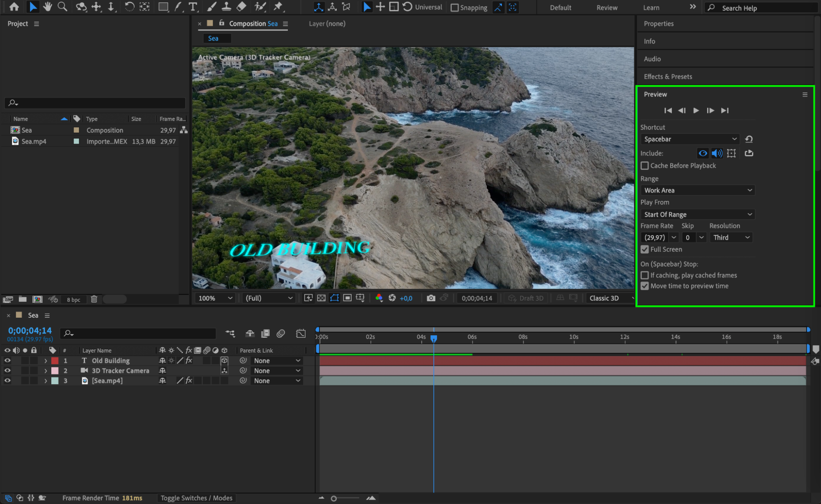Select the Zoom tool magnifier

tap(62, 7)
